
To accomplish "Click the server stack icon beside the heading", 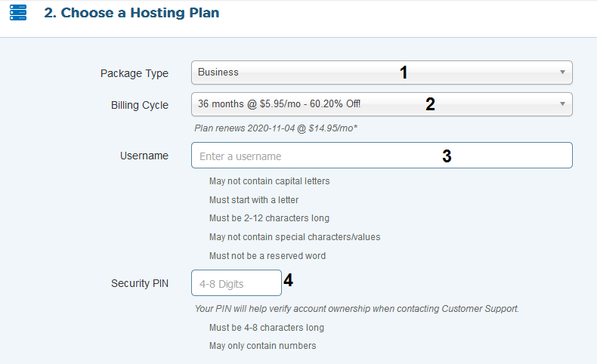I will 17,14.
